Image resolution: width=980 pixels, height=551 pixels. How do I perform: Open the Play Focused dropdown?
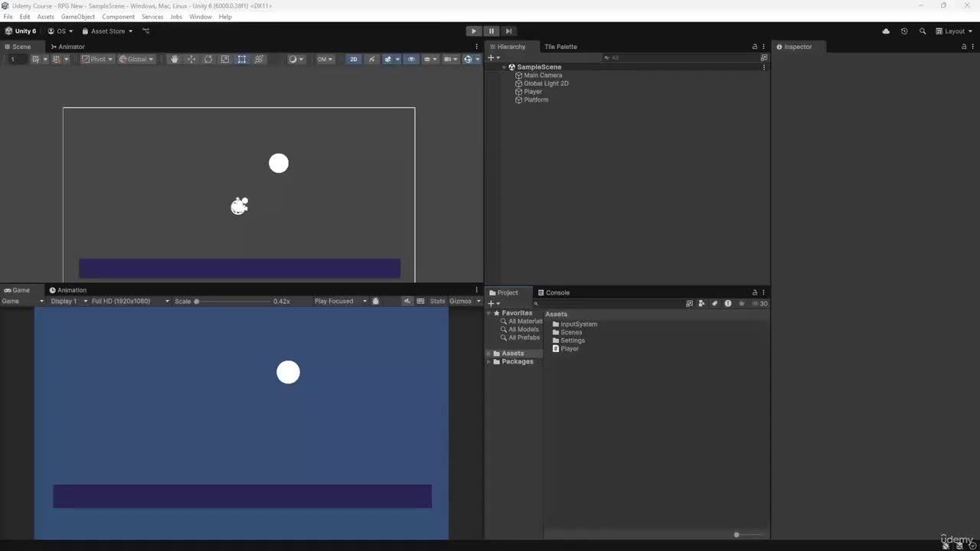coord(341,302)
